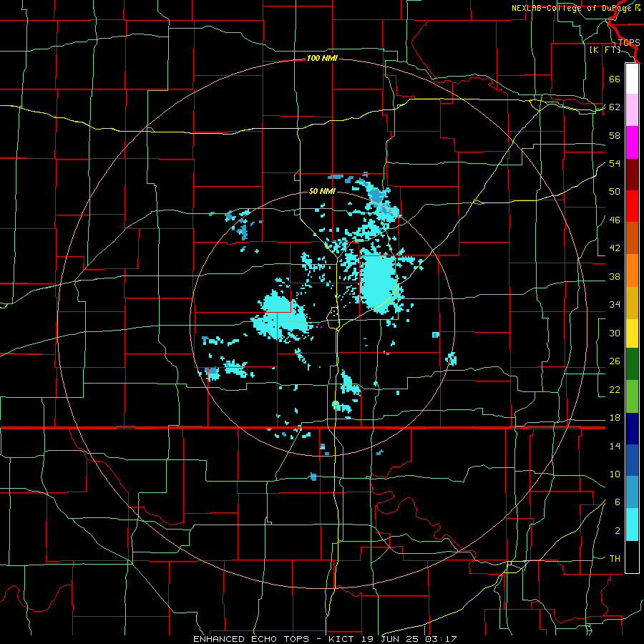Click the dark orange 46 kft swatch
Screen dimensions: 644x644
coord(632,238)
